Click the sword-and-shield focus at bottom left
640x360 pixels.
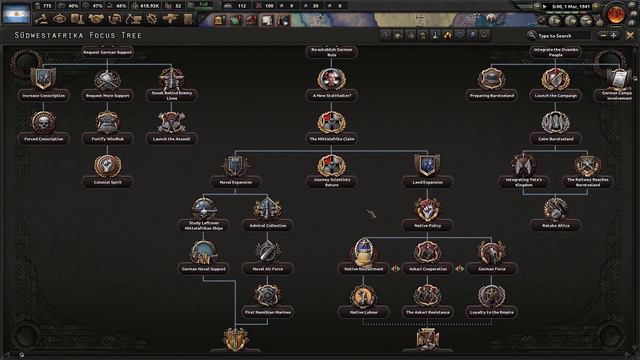(236, 340)
